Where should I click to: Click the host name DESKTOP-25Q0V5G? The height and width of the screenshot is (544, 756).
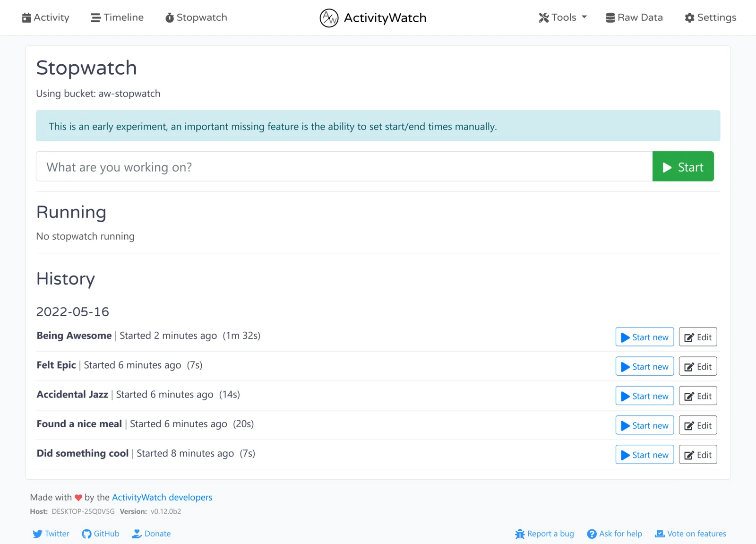(x=83, y=511)
